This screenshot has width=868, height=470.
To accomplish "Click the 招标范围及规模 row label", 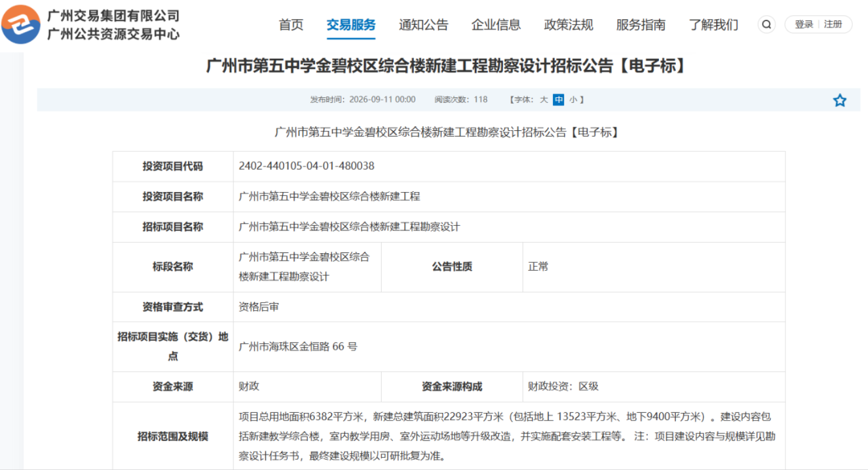I will [173, 437].
